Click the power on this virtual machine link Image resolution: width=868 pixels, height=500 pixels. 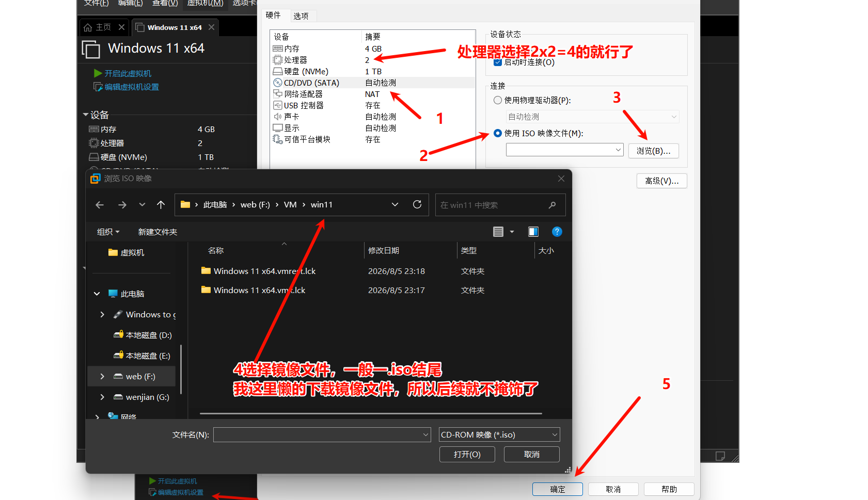(x=128, y=73)
